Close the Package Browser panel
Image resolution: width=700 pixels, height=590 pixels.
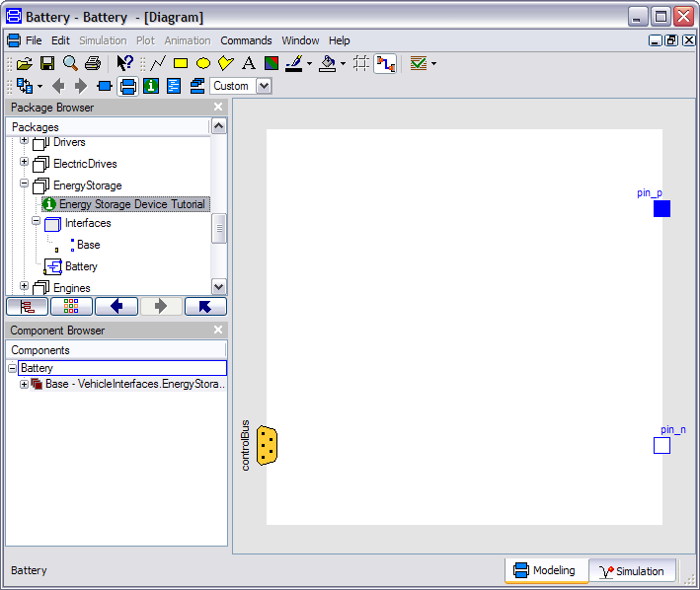[218, 107]
